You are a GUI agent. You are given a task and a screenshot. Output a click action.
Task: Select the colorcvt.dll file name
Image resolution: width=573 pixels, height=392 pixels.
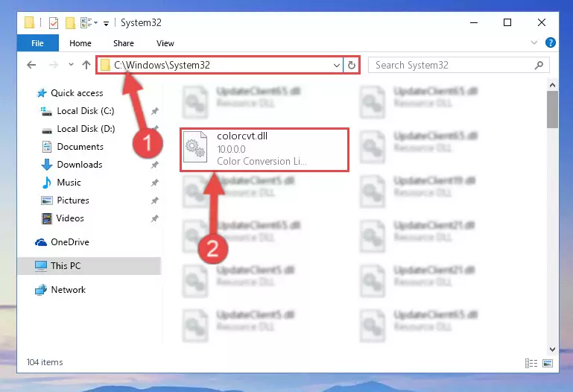point(242,136)
